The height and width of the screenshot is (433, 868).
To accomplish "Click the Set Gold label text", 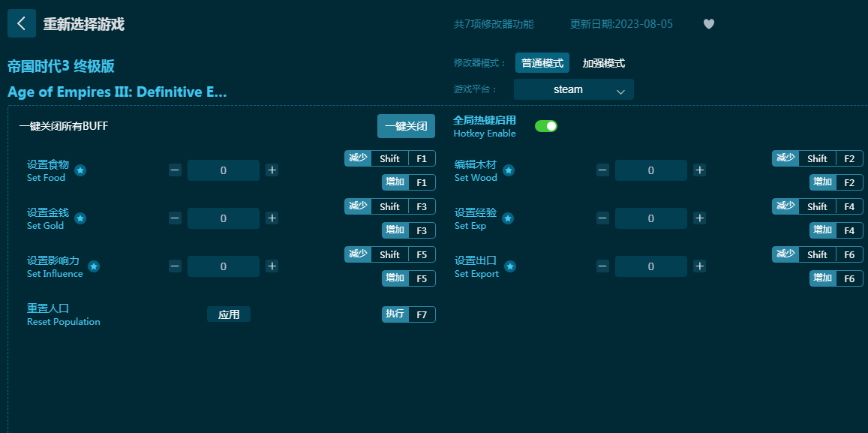I will coord(46,226).
